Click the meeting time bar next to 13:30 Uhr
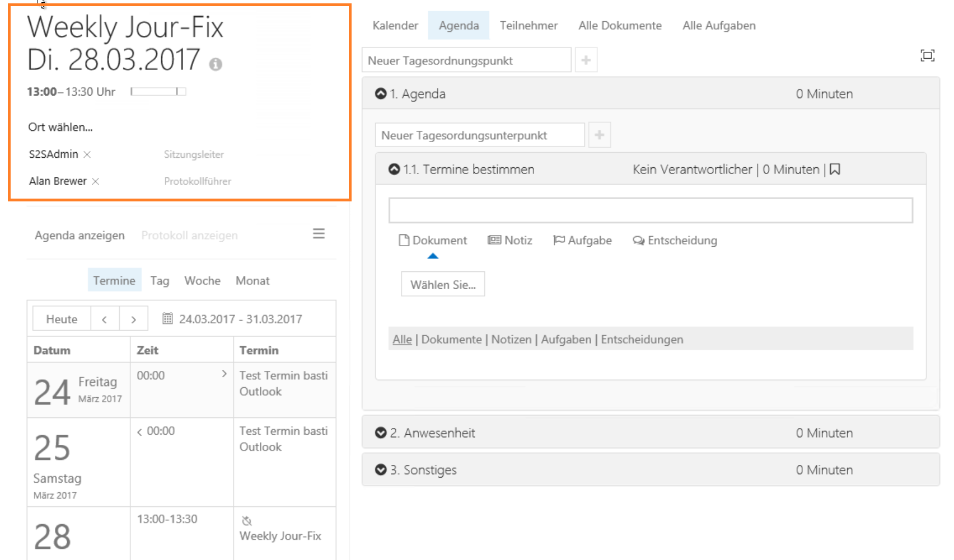This screenshot has width=954, height=560. (x=158, y=91)
